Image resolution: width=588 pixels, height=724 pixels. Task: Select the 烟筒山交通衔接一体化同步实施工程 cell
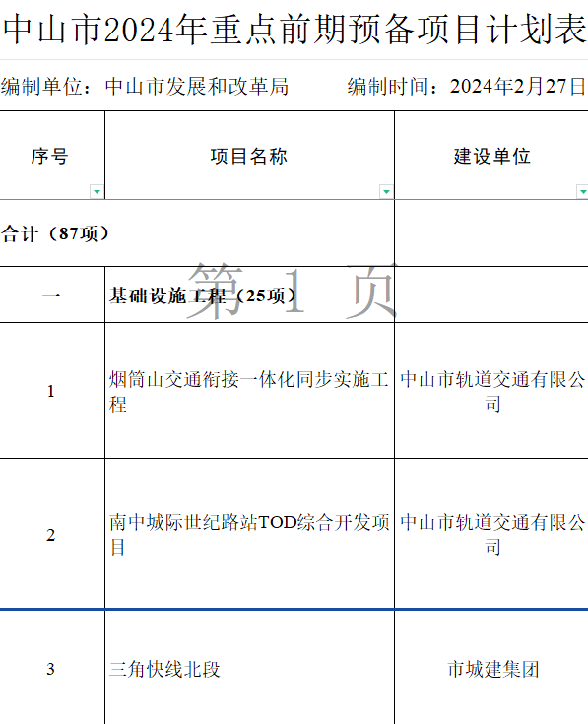(250, 391)
